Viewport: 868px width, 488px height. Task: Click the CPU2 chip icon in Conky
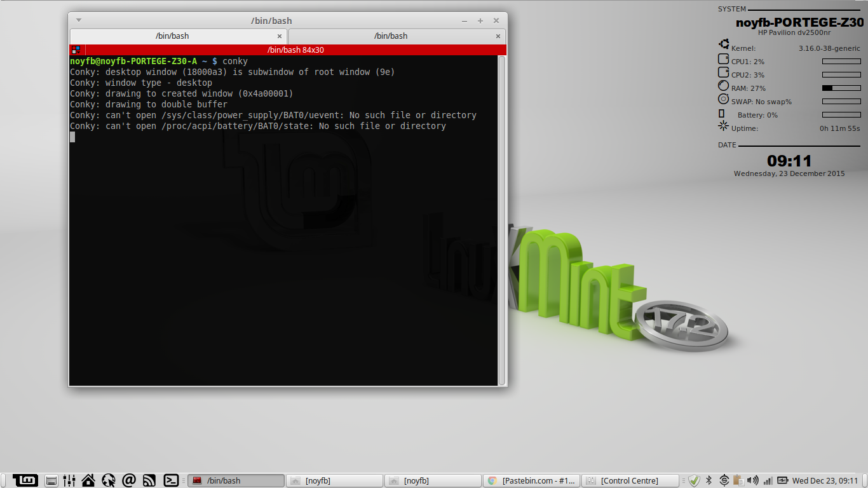coord(723,72)
